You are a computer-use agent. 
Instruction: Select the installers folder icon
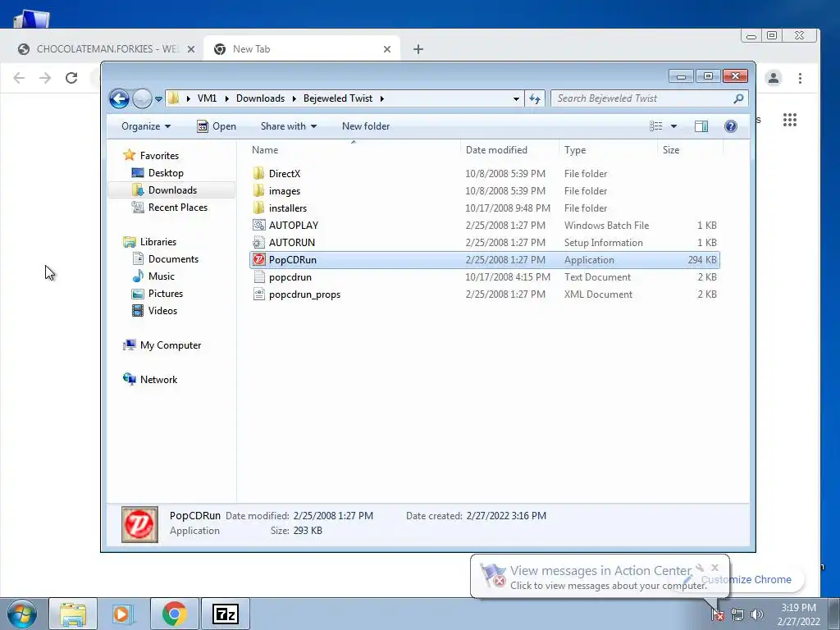tap(258, 208)
